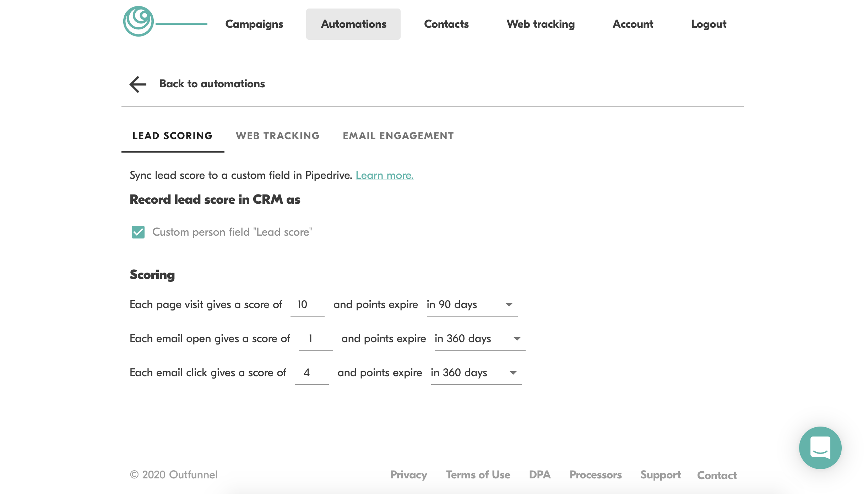The image size is (868, 494).
Task: Open the Campaigns menu
Action: tap(254, 24)
